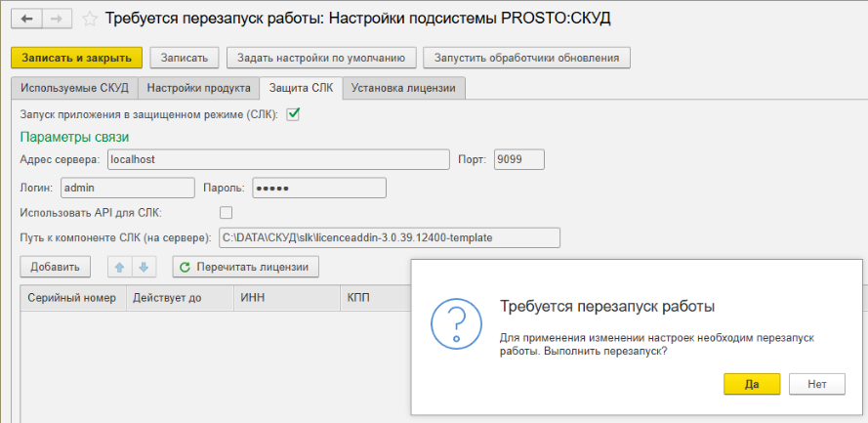The image size is (868, 423).
Task: Click the back navigation arrow
Action: click(x=27, y=19)
